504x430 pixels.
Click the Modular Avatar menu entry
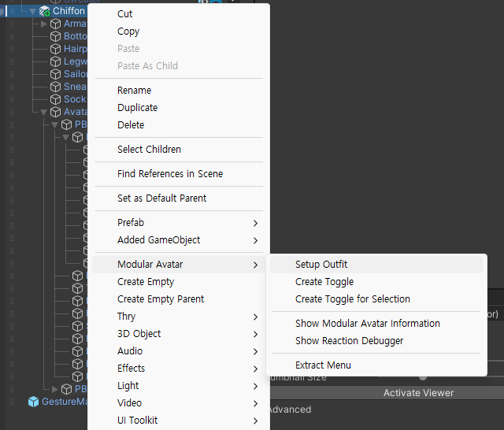point(179,265)
